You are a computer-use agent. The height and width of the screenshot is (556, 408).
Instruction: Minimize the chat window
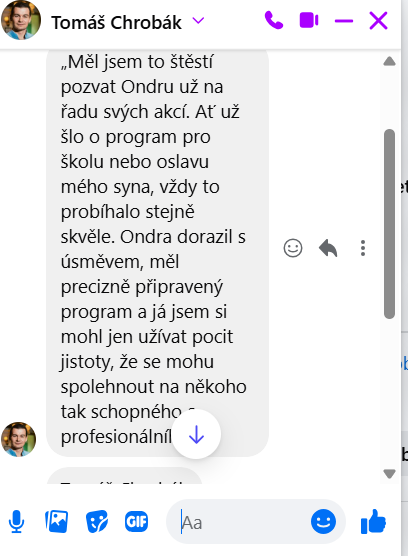click(x=344, y=21)
